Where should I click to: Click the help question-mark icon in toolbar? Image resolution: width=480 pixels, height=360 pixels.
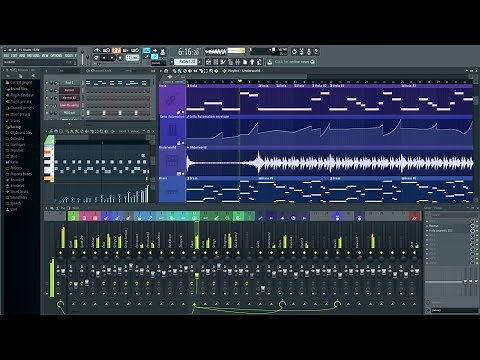click(316, 52)
